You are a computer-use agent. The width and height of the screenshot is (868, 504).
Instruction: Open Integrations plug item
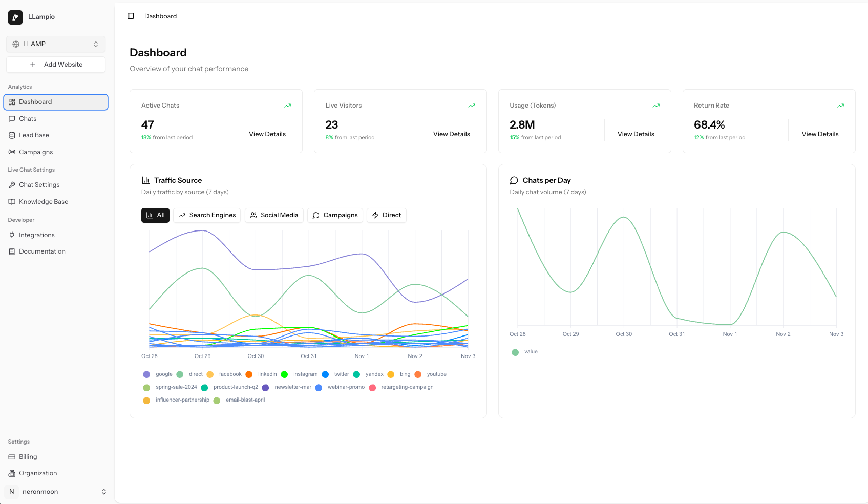[36, 235]
